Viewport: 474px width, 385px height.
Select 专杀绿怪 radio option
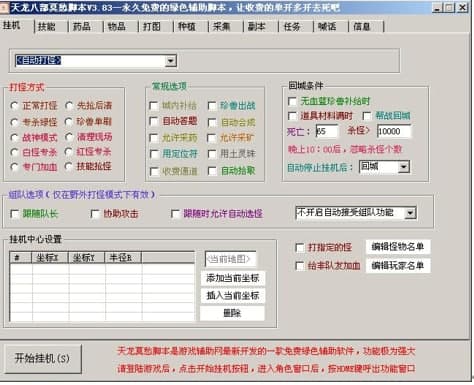[x=14, y=122]
